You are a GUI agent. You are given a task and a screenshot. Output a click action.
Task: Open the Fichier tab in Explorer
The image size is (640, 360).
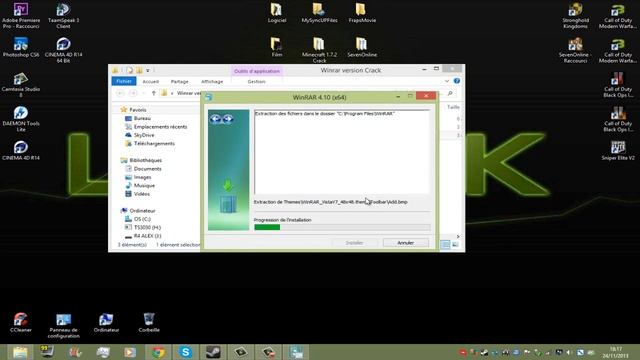tap(124, 81)
